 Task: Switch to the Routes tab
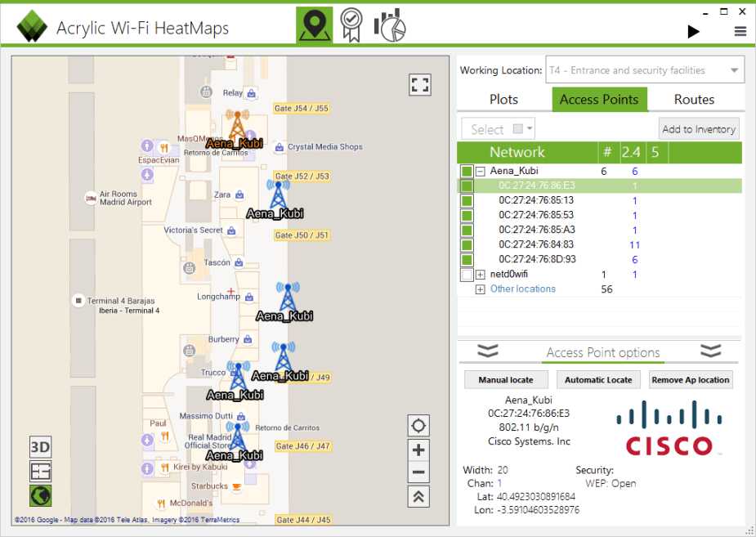tap(694, 100)
